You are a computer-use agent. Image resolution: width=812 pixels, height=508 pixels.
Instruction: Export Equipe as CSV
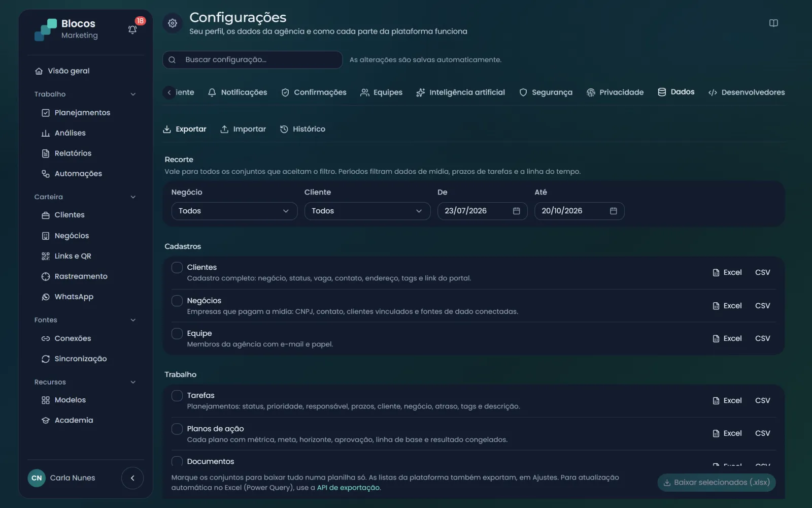point(762,338)
